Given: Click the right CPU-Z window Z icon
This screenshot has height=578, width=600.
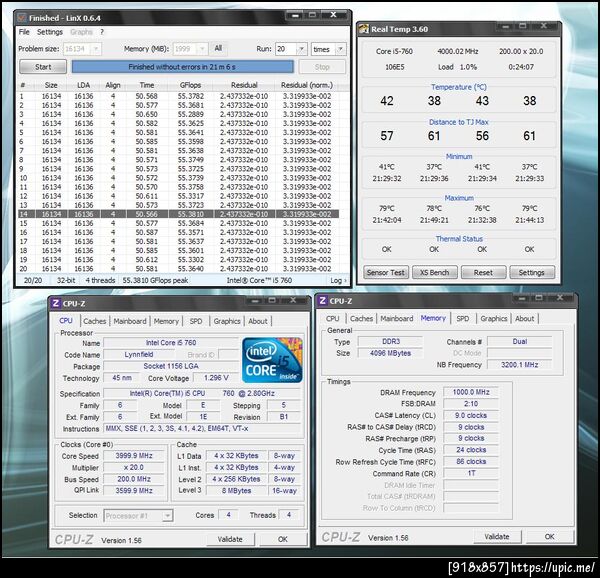Looking at the screenshot, I should coord(323,301).
